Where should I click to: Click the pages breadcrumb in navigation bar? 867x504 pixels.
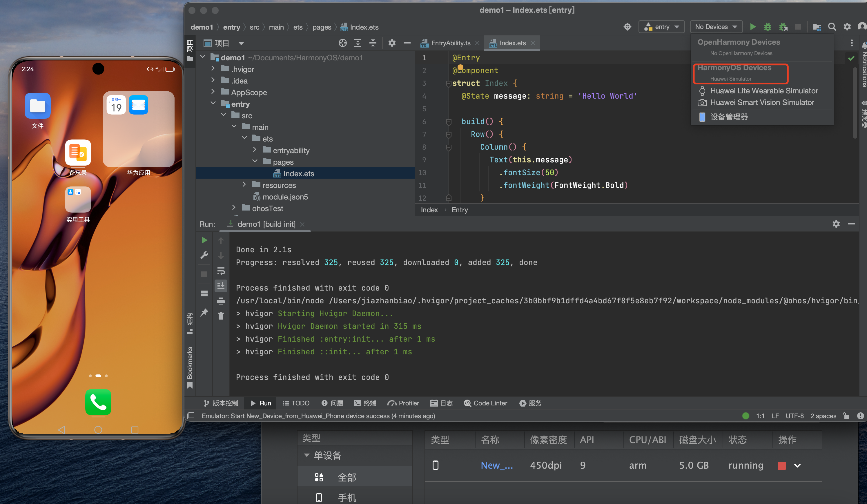[x=322, y=27]
